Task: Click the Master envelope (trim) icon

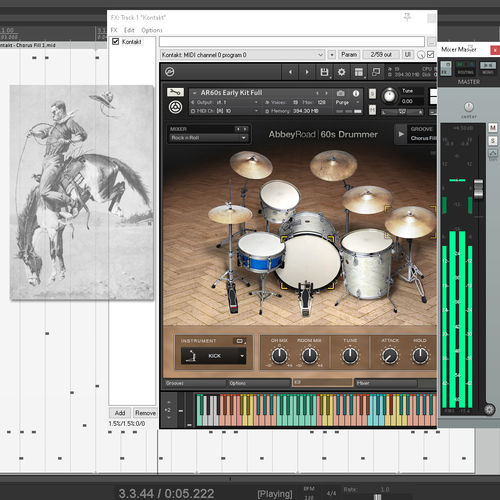Action: (x=493, y=154)
